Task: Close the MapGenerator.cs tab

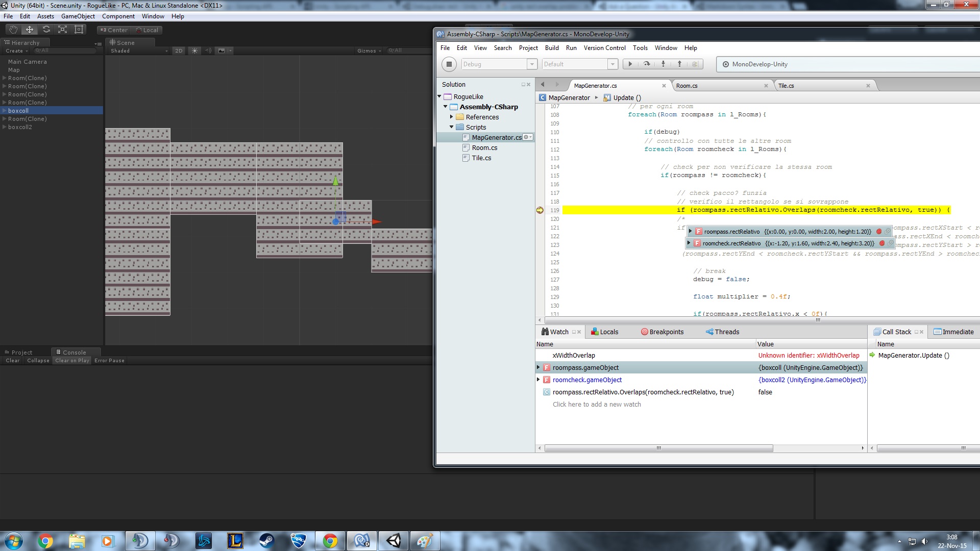Action: point(664,86)
